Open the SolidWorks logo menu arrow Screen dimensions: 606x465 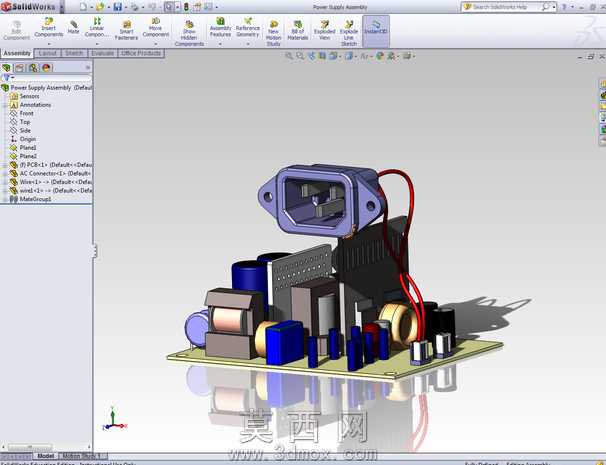62,7
